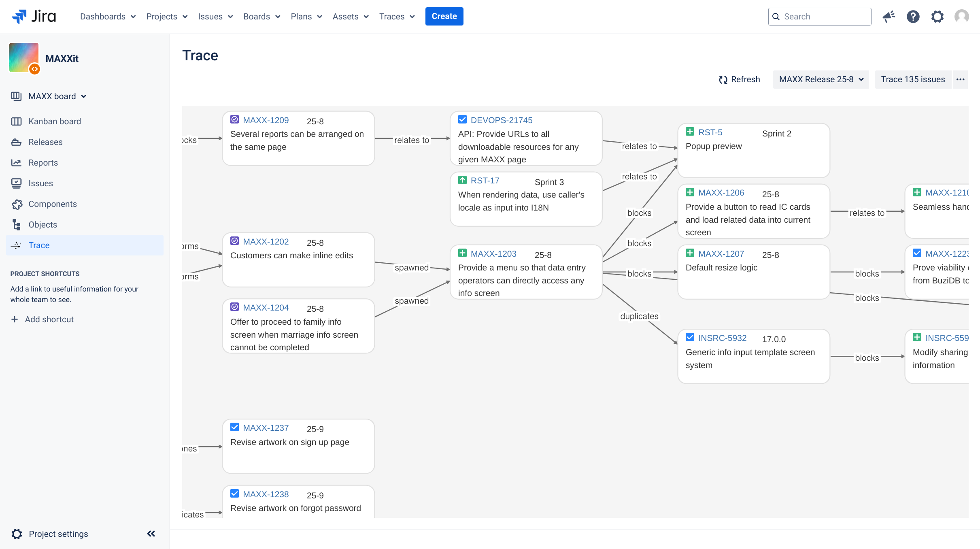The image size is (980, 549).
Task: Open the MAXX-1203 issue link
Action: (493, 254)
